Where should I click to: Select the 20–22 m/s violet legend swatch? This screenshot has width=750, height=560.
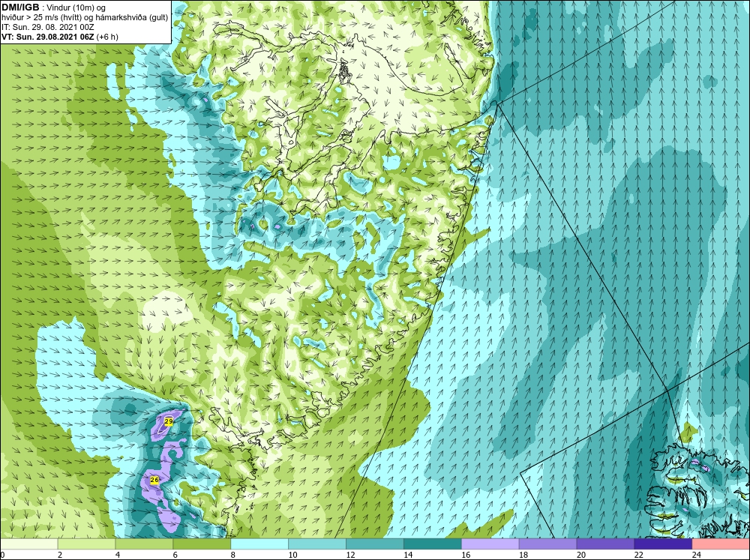[605, 544]
